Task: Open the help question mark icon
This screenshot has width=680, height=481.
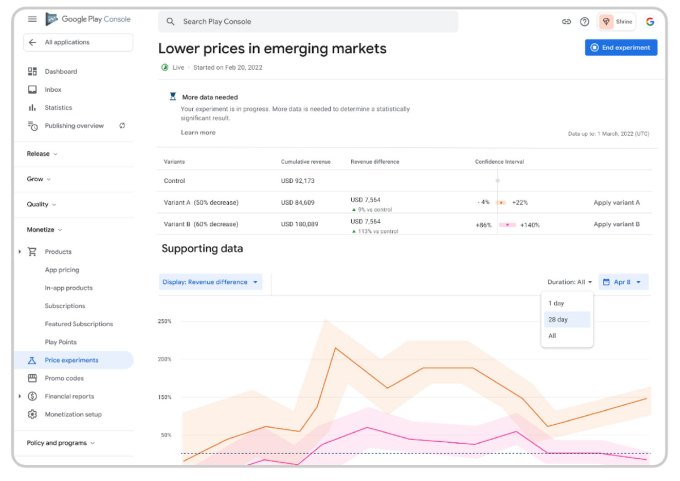Action: (x=585, y=21)
